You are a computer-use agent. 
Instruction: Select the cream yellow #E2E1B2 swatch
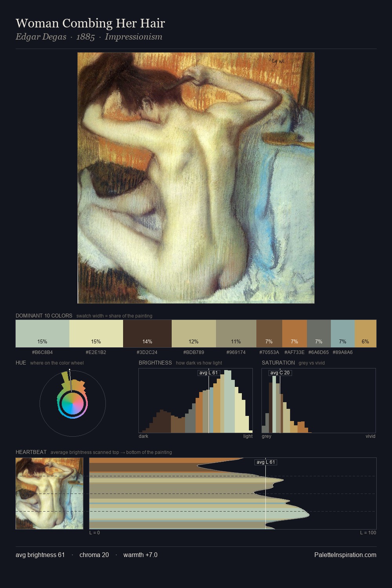96,334
